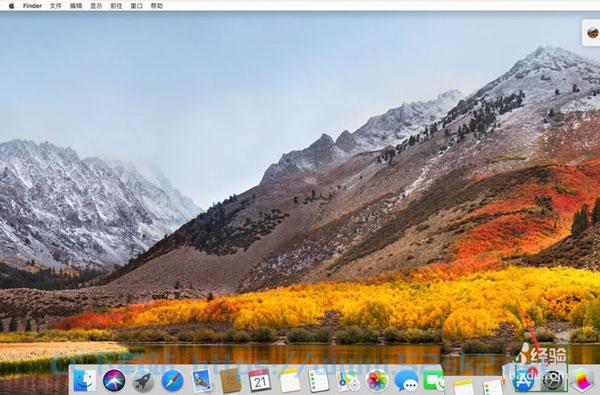
Task: Open the Contacts book icon
Action: pos(231,380)
